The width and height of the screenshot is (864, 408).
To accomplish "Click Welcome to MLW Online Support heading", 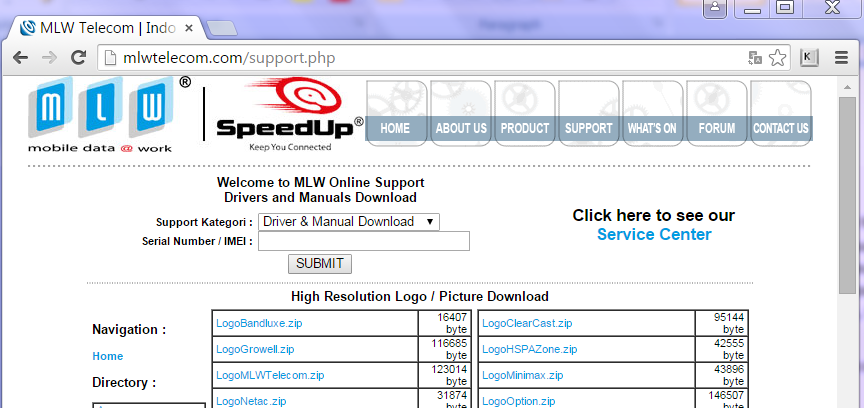I will [321, 182].
